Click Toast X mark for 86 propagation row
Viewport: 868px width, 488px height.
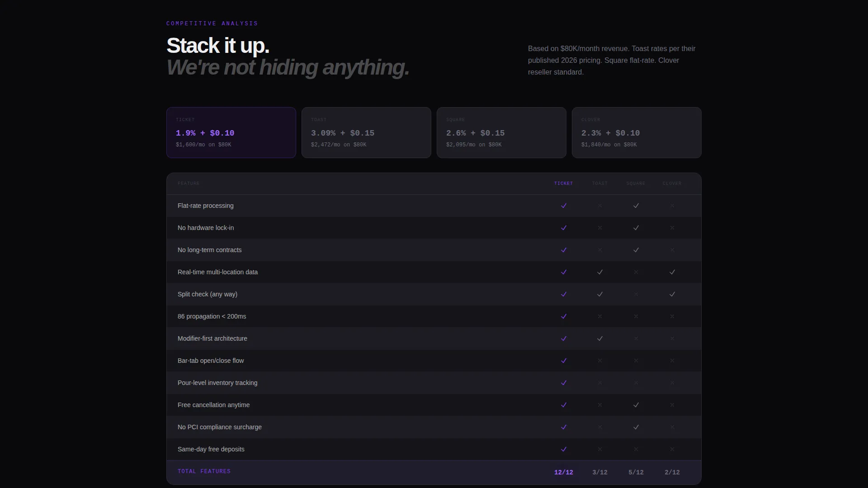tap(600, 316)
